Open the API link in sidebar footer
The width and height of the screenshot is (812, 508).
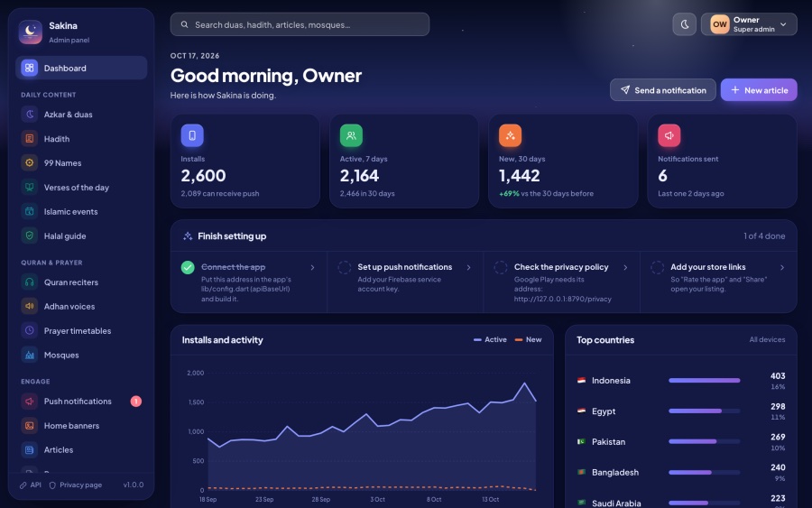click(31, 485)
